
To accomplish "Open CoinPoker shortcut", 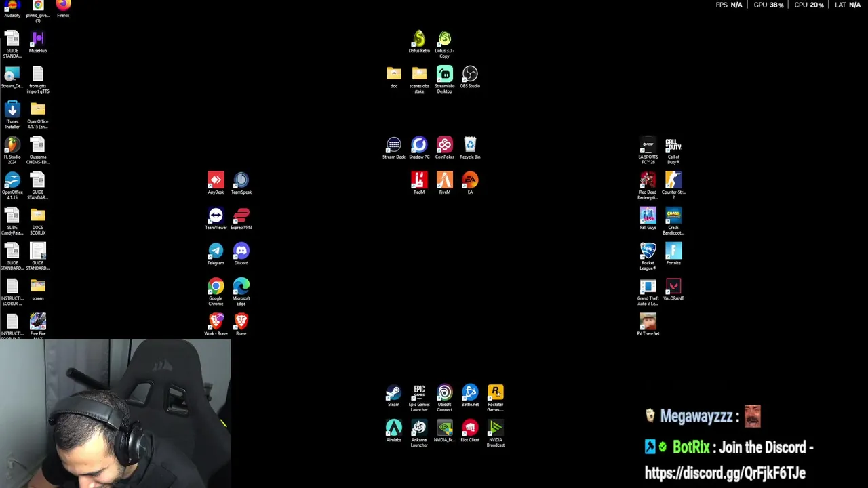I will point(444,148).
